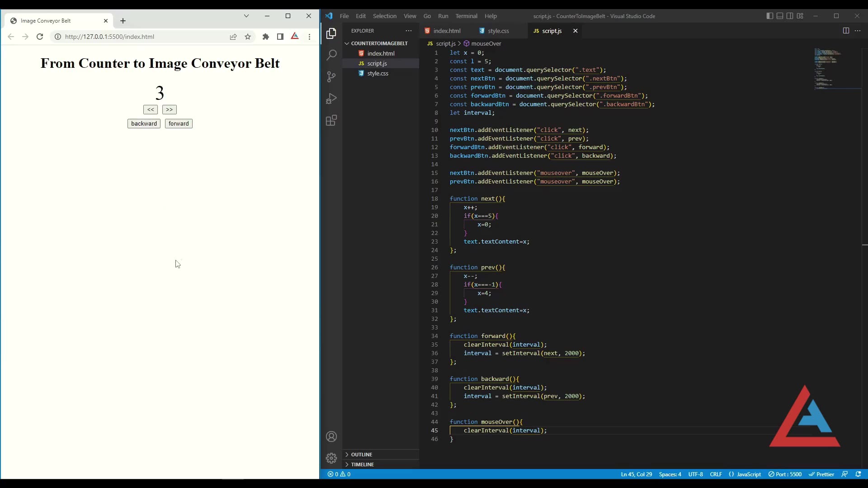Open the Source Control panel
Screen dimensions: 868x488
[x=331, y=77]
